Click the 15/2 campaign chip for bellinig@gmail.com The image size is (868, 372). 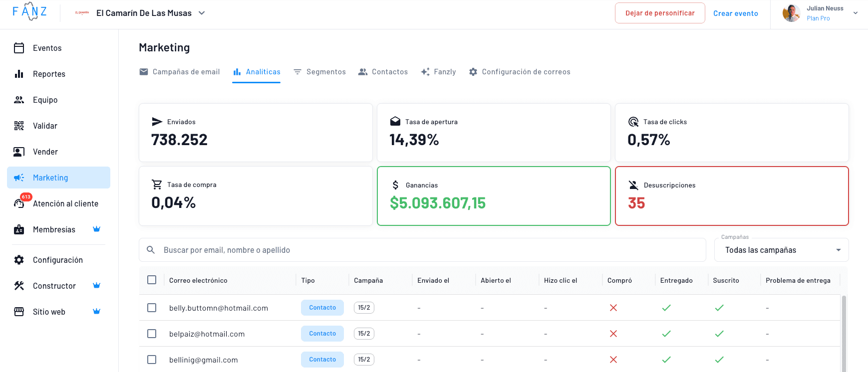364,360
